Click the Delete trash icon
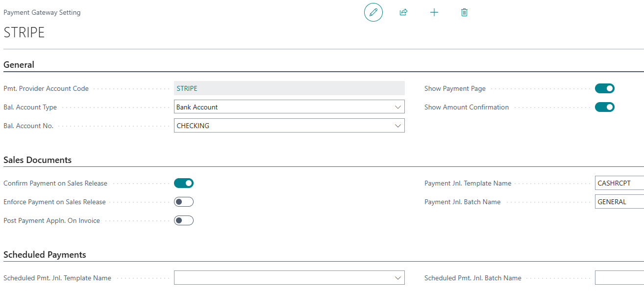This screenshot has height=296, width=644. coord(464,12)
